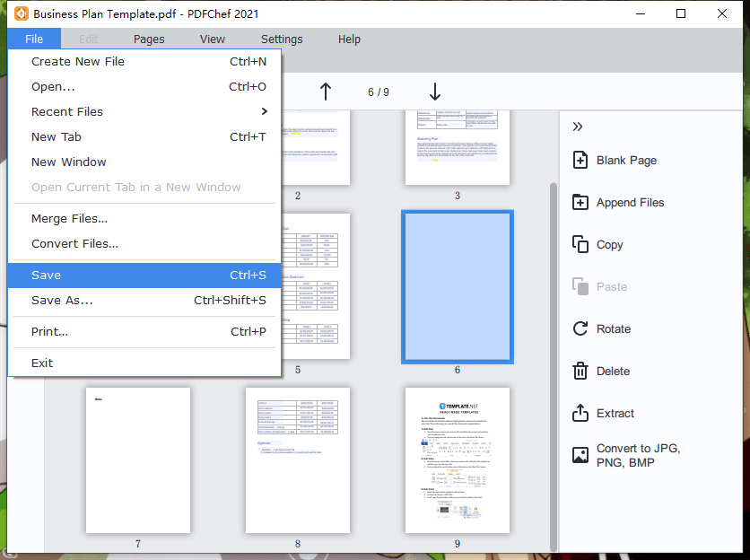The image size is (750, 560).
Task: Choose Merge Files from the File menu
Action: click(70, 218)
